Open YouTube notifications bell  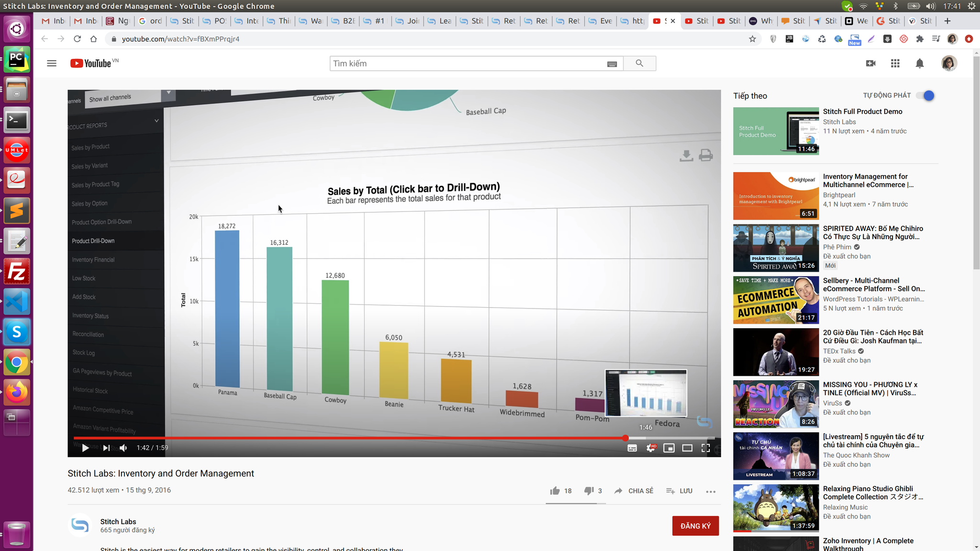coord(919,63)
